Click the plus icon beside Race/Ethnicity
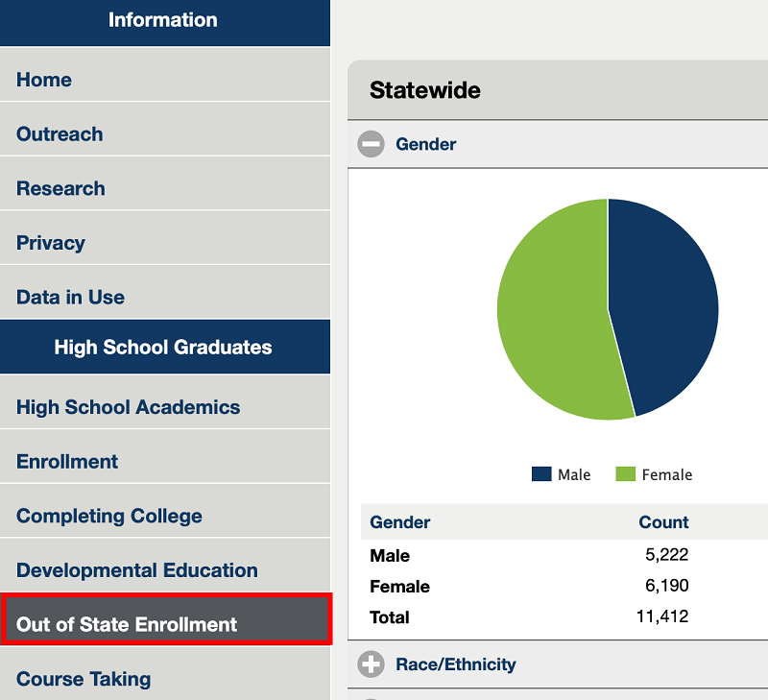The height and width of the screenshot is (700, 768). coord(371,664)
